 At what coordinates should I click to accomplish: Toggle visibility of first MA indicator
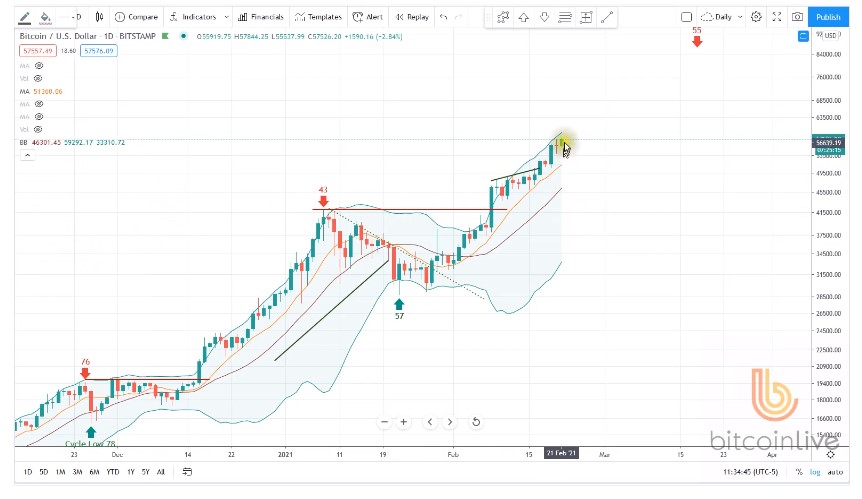coord(38,65)
